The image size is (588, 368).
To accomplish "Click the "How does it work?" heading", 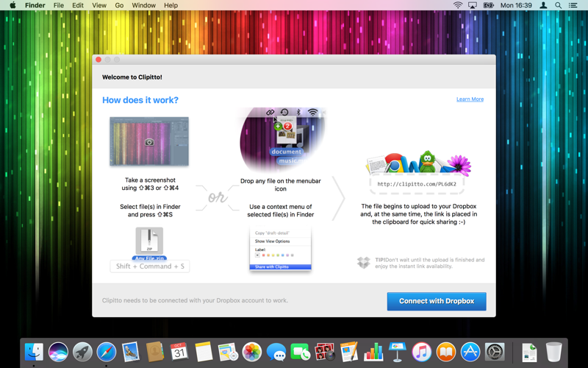I will pyautogui.click(x=140, y=100).
